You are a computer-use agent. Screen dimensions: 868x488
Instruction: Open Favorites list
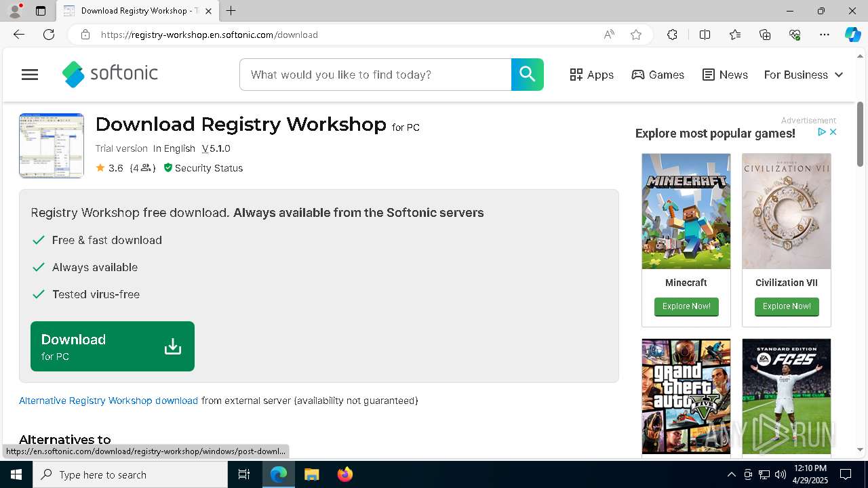735,35
